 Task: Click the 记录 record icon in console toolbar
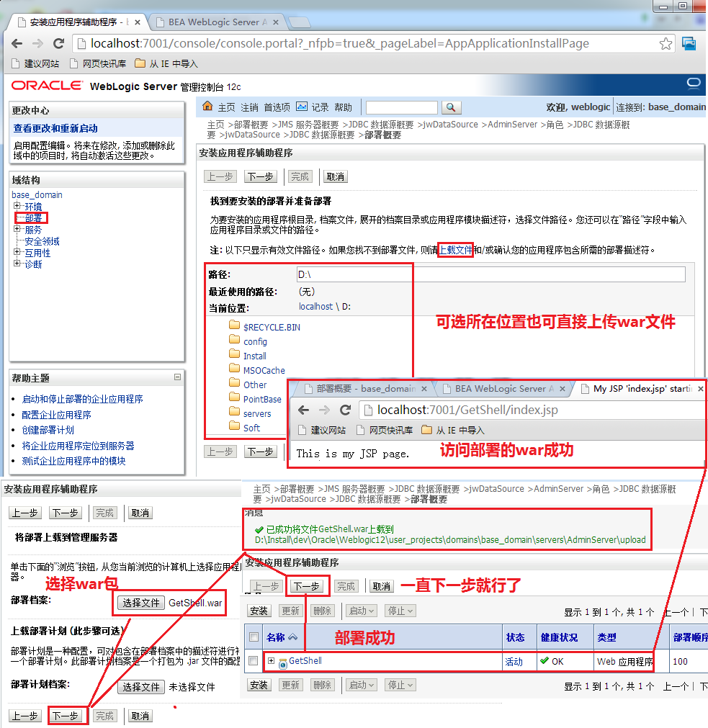coord(302,107)
